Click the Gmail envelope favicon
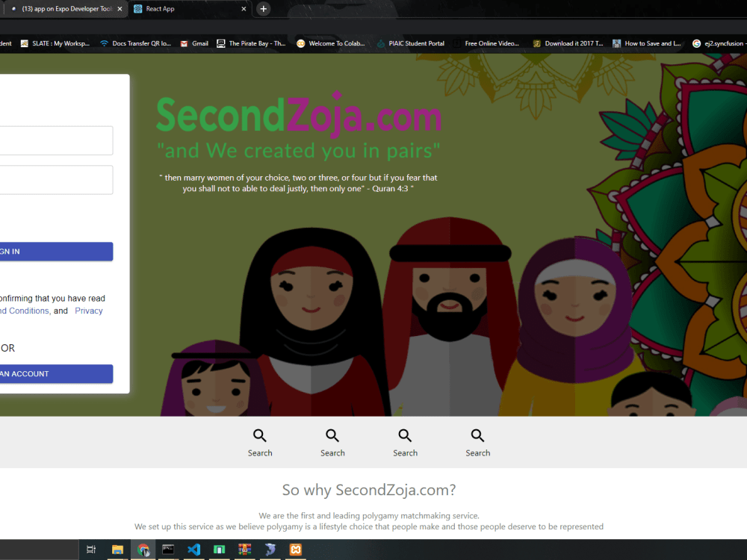This screenshot has height=560, width=747. click(x=184, y=43)
